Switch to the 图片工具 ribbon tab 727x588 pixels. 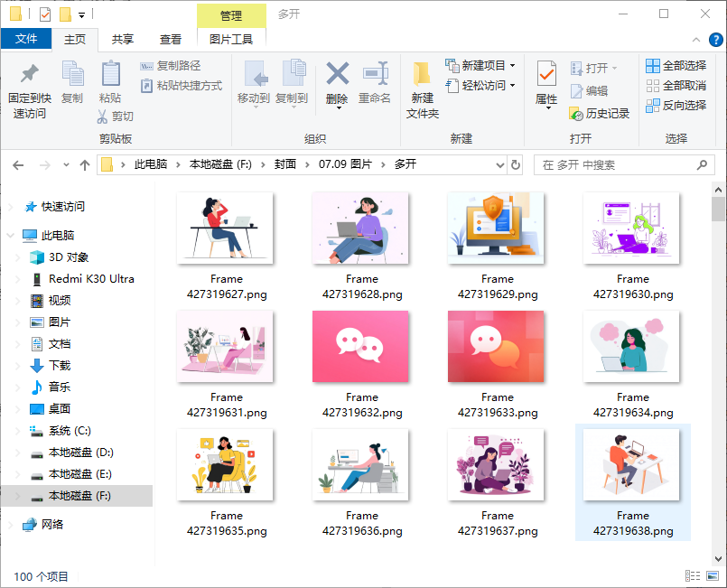[231, 40]
